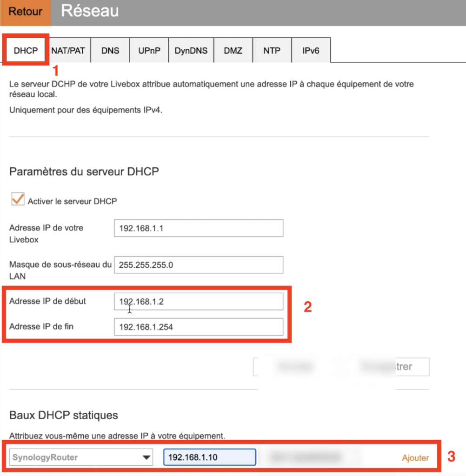
Task: Open the DNS tab
Action: [x=110, y=50]
